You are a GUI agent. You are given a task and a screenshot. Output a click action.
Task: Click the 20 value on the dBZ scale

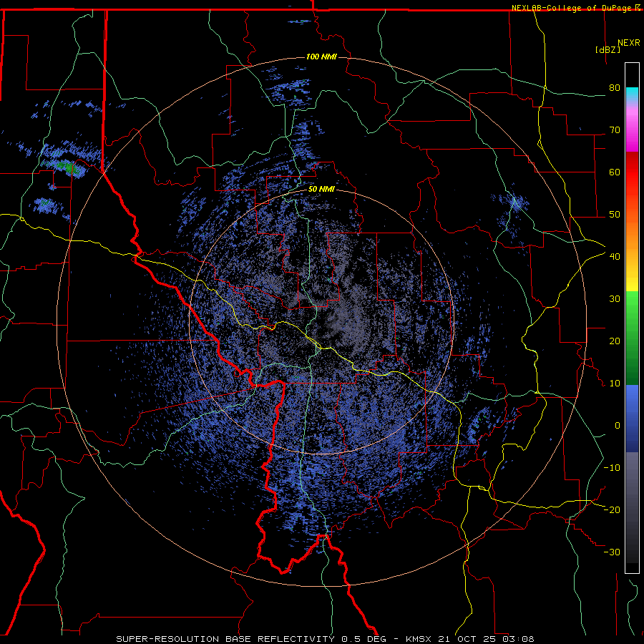(615, 341)
